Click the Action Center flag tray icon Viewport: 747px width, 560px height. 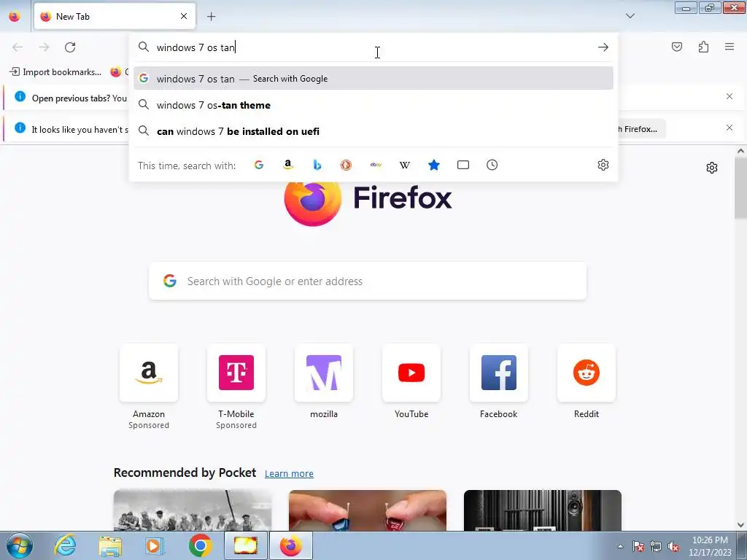coord(638,547)
